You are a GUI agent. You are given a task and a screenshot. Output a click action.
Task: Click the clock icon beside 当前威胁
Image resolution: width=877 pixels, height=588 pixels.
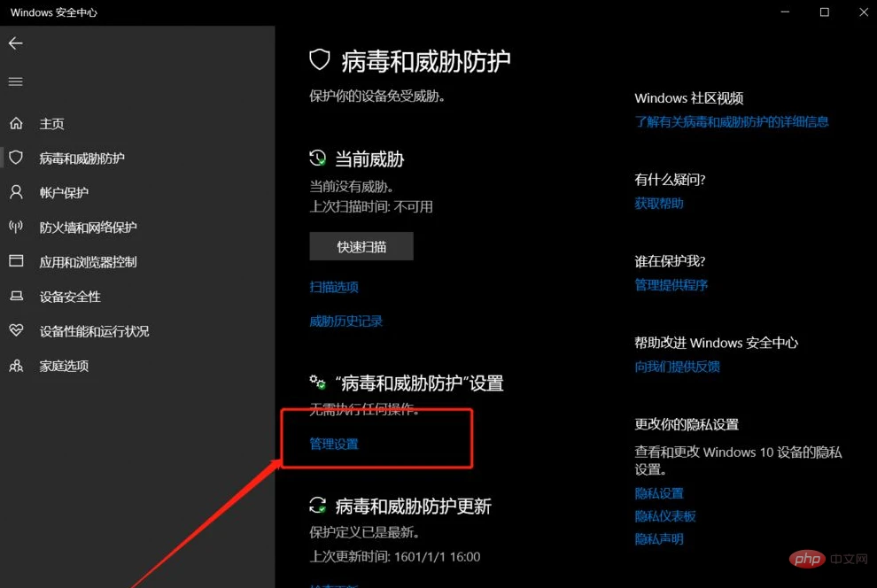coord(318,159)
